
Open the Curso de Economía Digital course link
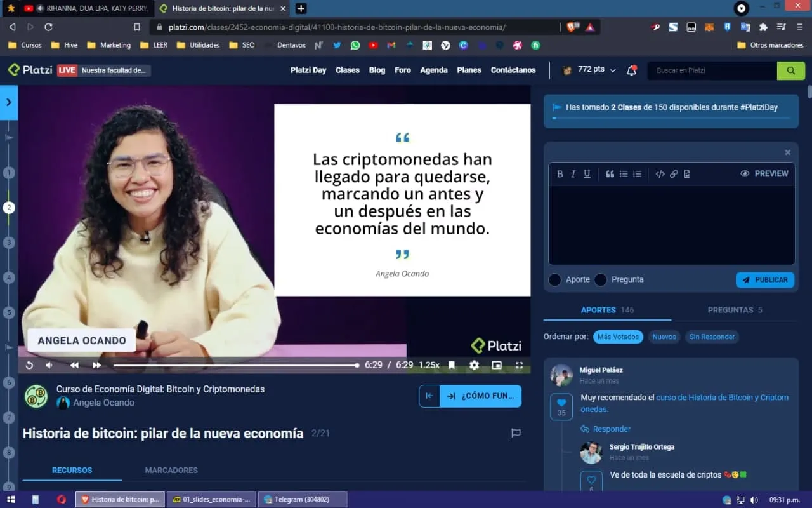[160, 389]
